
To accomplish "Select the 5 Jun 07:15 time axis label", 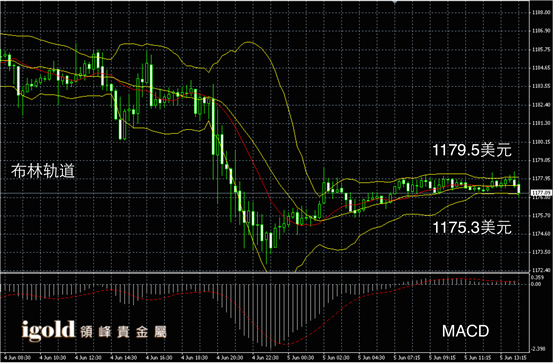I will pos(407,358).
